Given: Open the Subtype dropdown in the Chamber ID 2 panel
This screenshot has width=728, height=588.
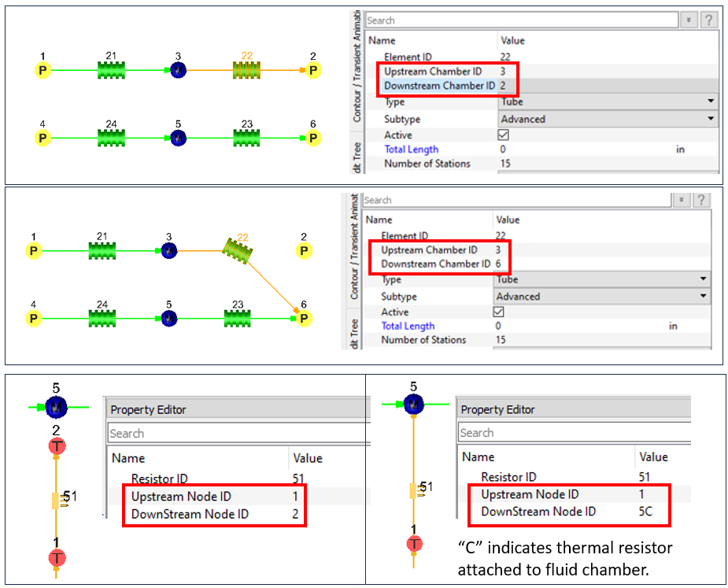Looking at the screenshot, I should coord(711,119).
